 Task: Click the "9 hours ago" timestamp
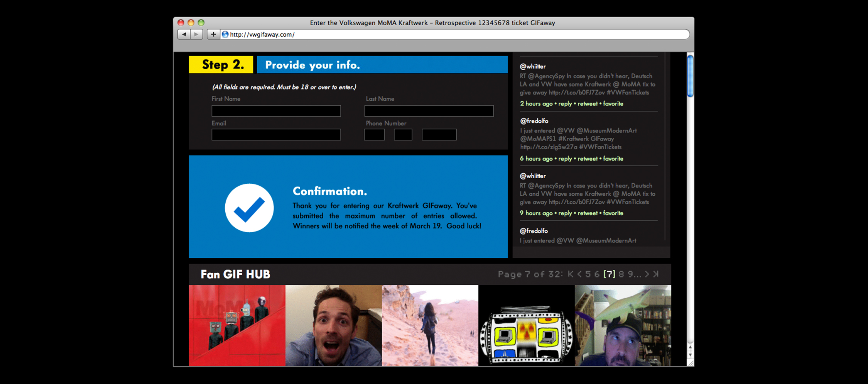point(536,213)
